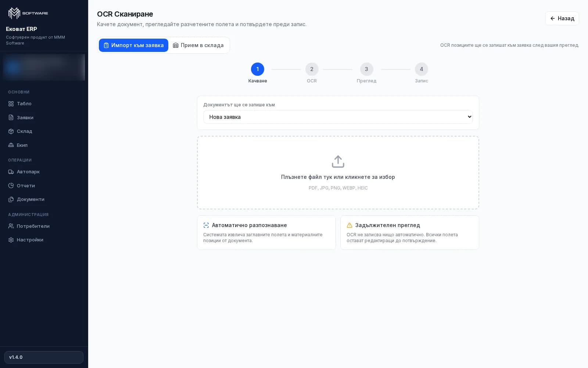Click the warehouse icon in Прием в склада

pos(176,45)
